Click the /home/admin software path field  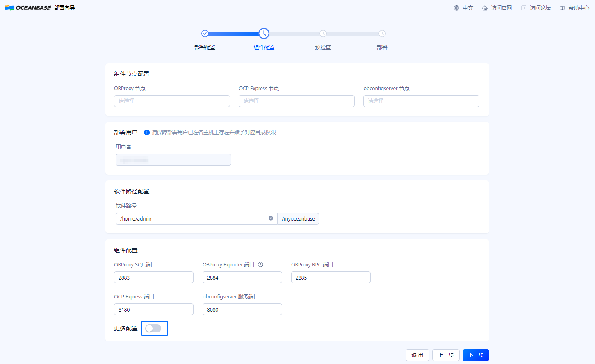point(196,218)
